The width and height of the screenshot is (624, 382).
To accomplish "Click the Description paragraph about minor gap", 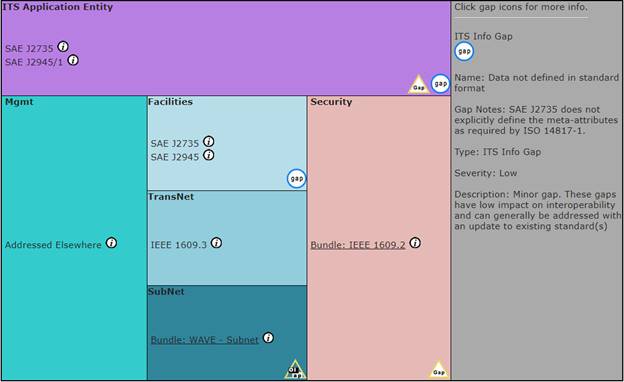I will click(x=538, y=210).
